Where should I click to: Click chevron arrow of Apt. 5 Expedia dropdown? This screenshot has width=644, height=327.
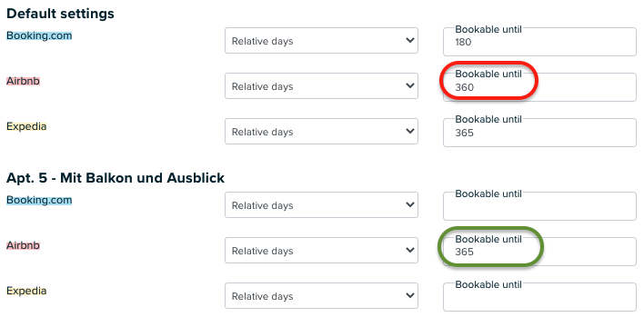pos(409,296)
